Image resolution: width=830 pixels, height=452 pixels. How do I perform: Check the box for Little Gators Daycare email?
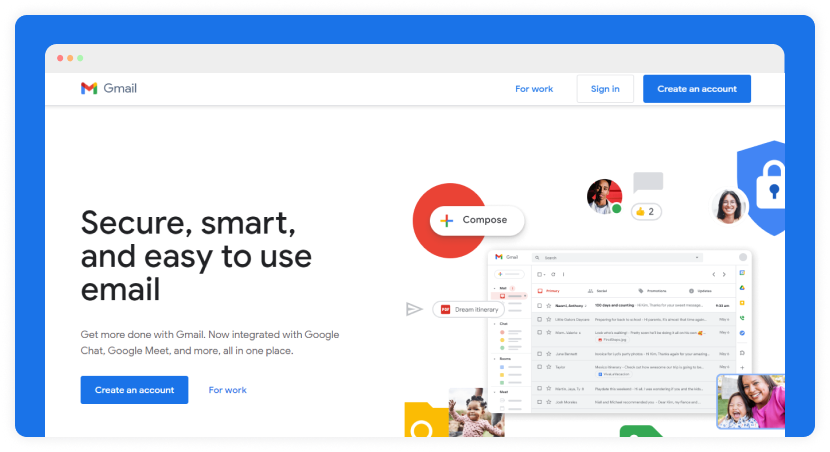point(539,319)
